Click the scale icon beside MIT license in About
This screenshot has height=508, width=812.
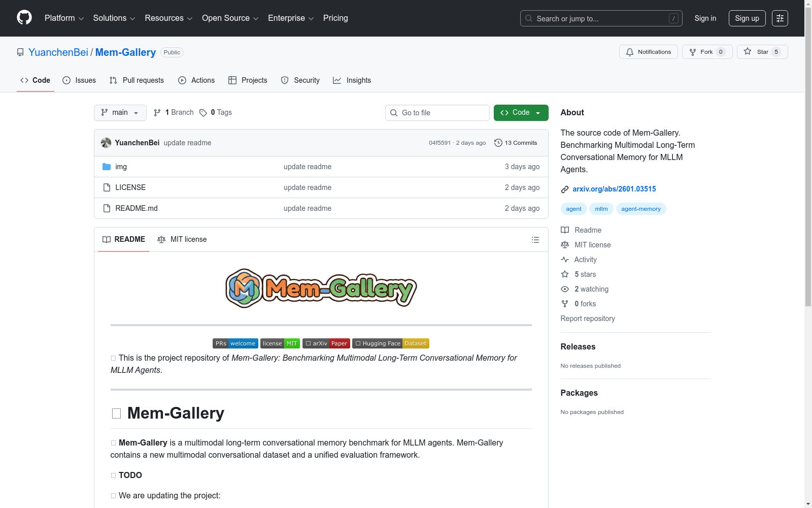click(x=565, y=245)
